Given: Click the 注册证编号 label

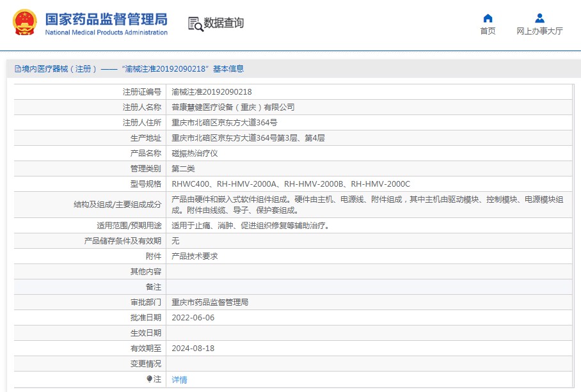Looking at the screenshot, I should 142,92.
